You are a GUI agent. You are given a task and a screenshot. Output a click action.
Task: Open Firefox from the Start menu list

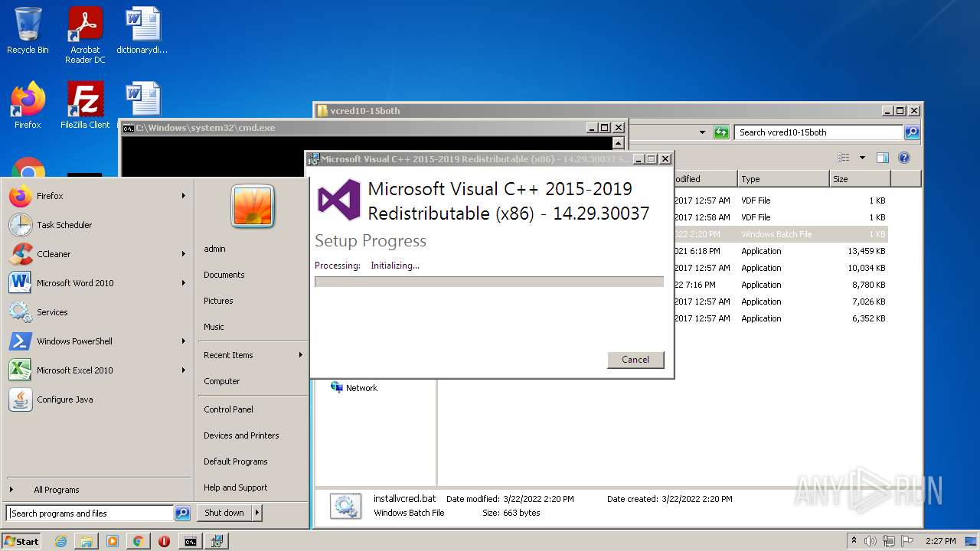coord(96,196)
